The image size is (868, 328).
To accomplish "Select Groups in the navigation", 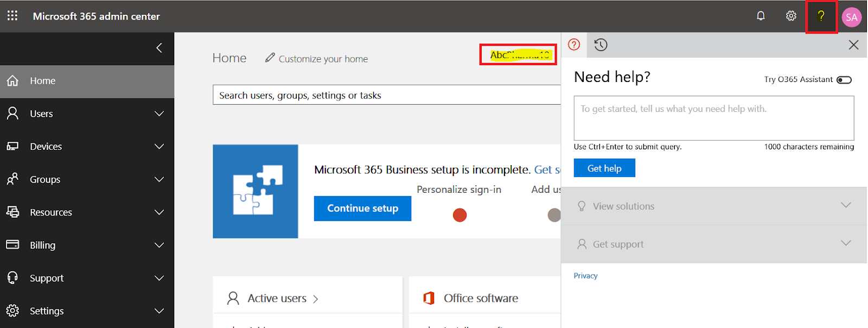I will (87, 179).
